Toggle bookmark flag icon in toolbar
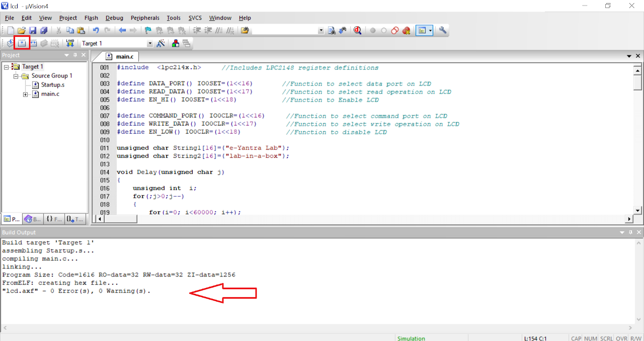The width and height of the screenshot is (644, 341). pyautogui.click(x=148, y=30)
